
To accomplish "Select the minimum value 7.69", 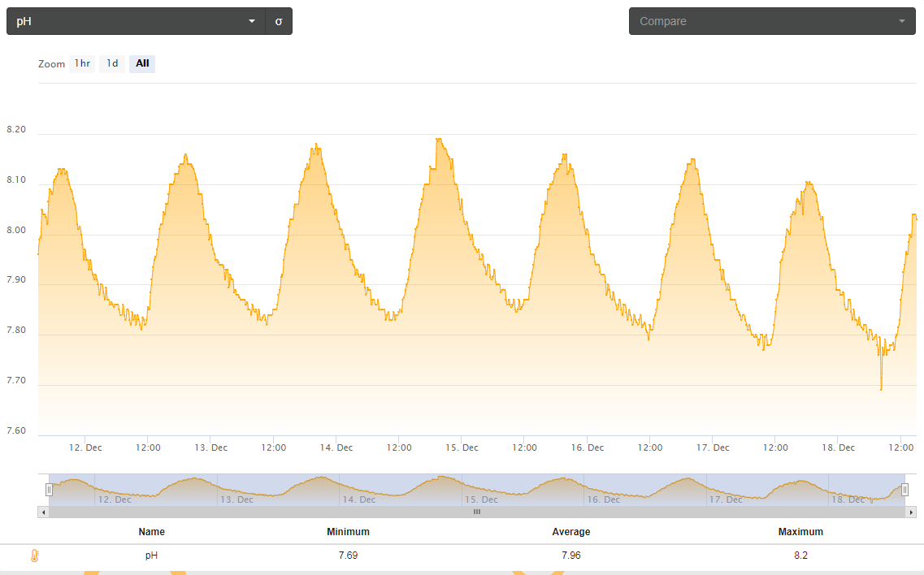I will tap(349, 556).
